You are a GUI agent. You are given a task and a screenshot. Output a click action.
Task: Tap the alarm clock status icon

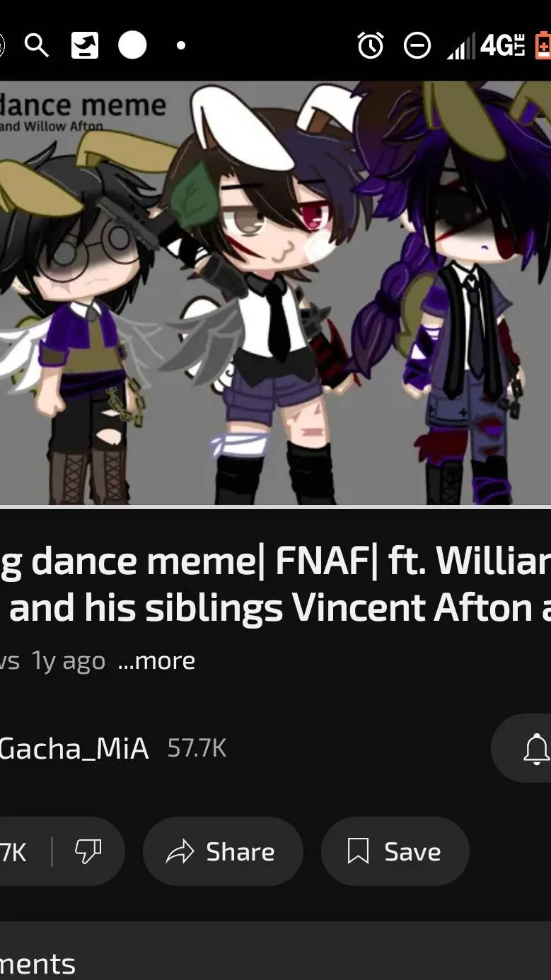click(371, 46)
